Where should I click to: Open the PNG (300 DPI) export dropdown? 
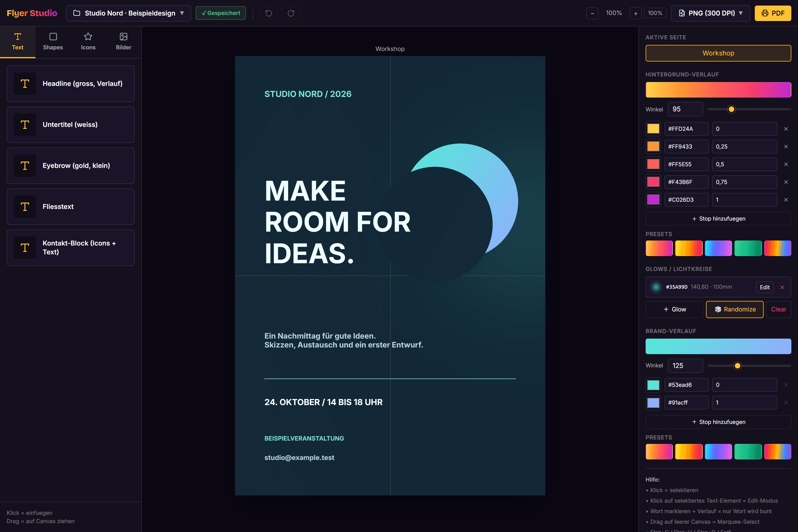point(710,13)
